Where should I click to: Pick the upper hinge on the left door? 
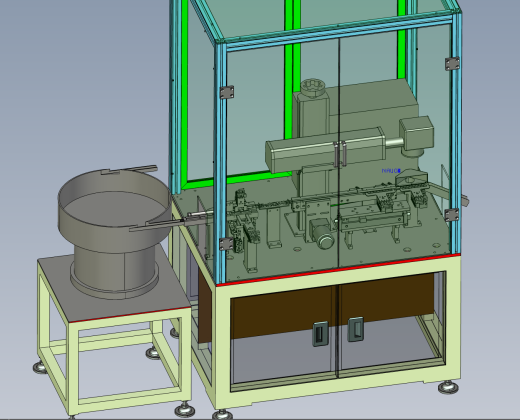click(227, 92)
